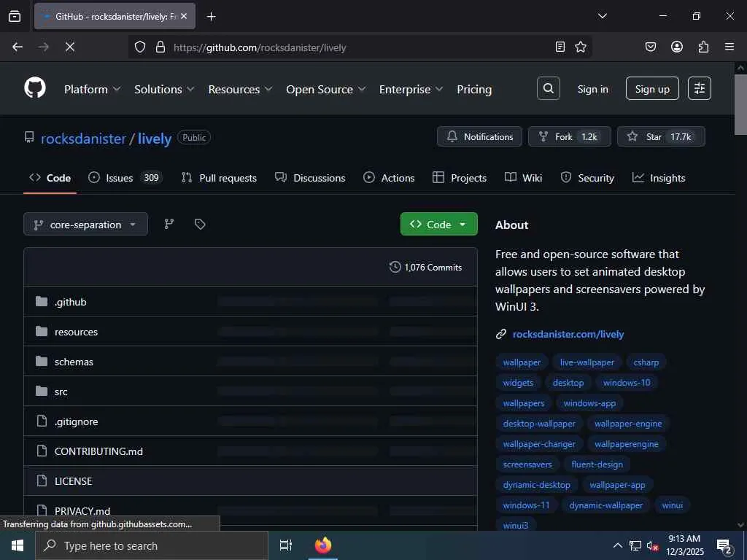
Task: Select the Code repository tab
Action: (50, 178)
